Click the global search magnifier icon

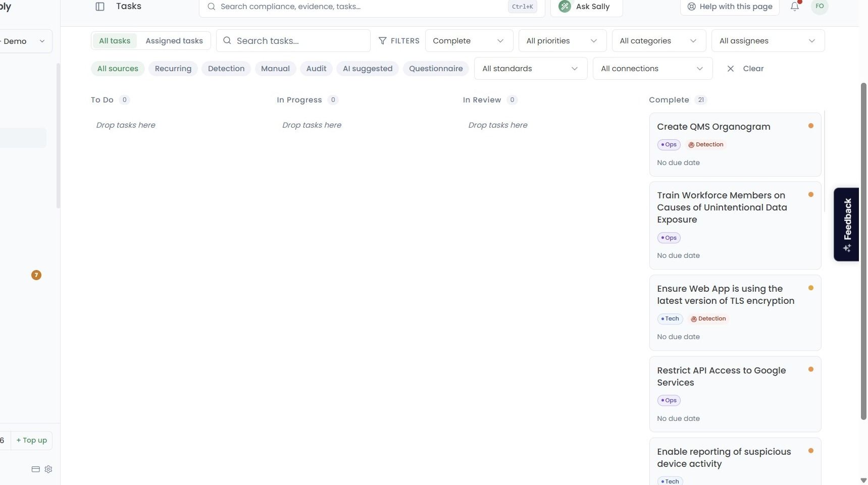[x=212, y=7]
